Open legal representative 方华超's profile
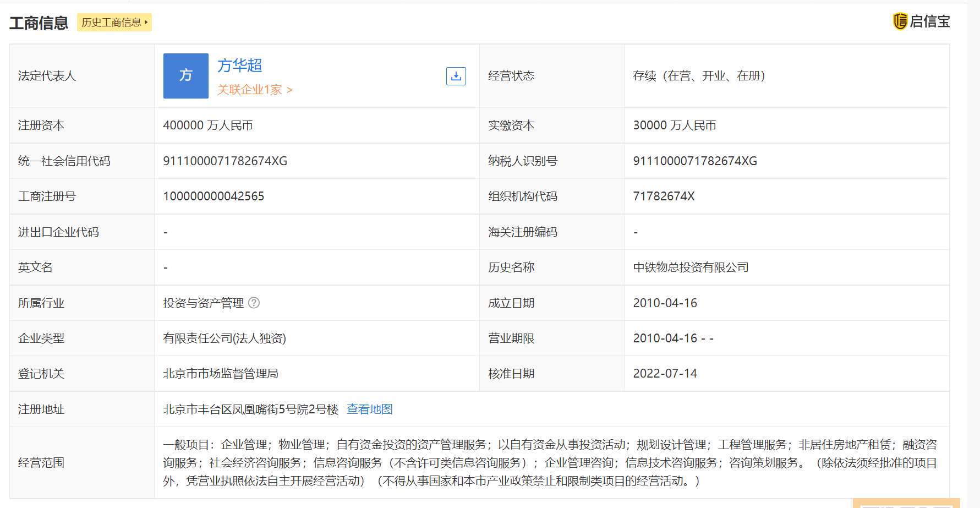Viewport: 980px width, 508px height. (239, 65)
